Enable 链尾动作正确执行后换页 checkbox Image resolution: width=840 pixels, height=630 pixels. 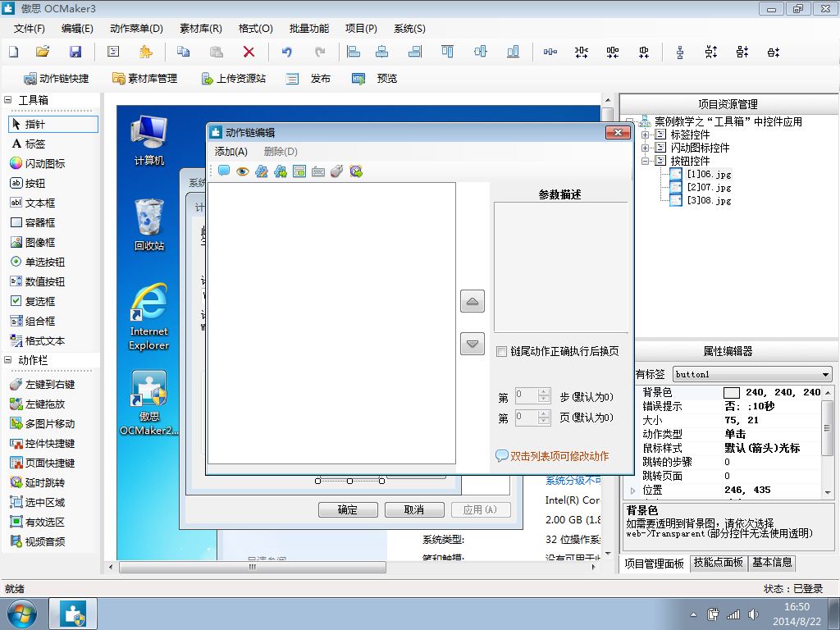501,351
